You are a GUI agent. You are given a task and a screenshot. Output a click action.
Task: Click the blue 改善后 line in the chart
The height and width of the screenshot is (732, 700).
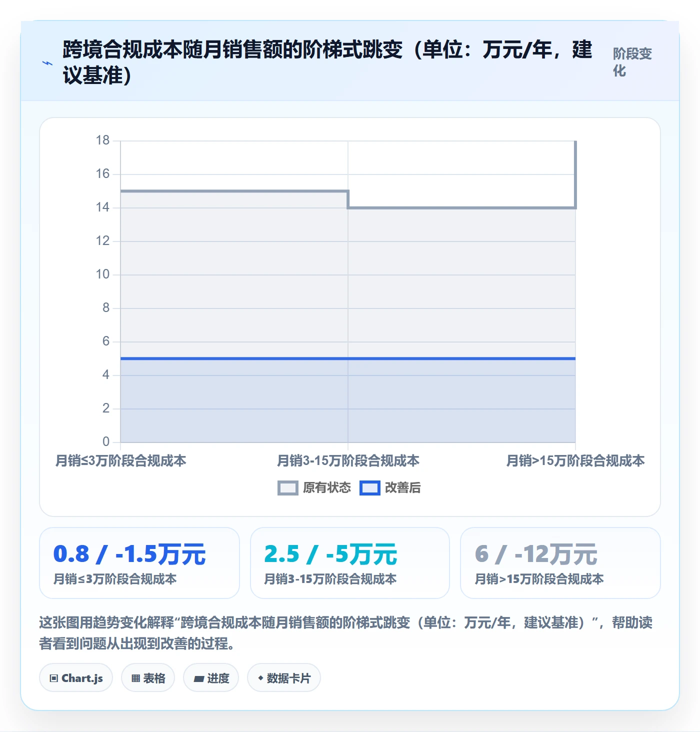coord(348,358)
